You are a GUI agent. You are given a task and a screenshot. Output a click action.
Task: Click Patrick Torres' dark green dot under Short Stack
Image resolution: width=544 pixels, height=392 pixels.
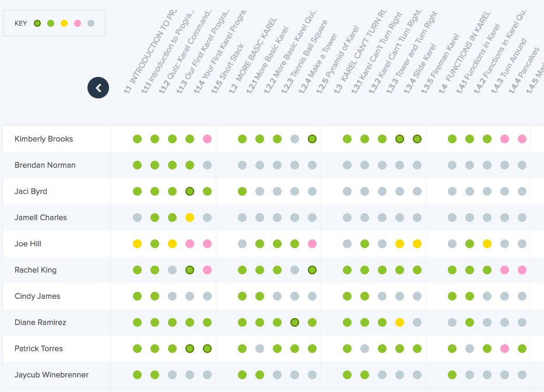pos(207,348)
